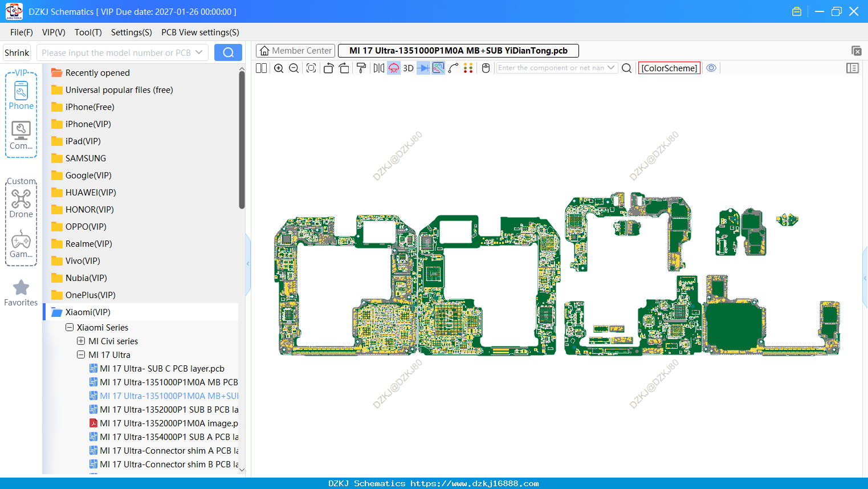Open MI 17 Ultra-1354000P1 SUB A PCB file
Viewport: 868px width, 489px height.
164,437
